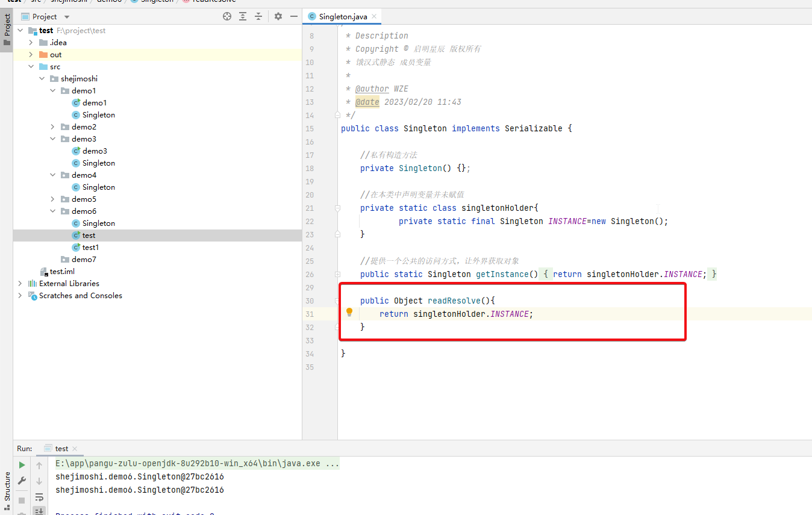The image size is (812, 515).
Task: Fold singletonHolder class at line 21
Action: (337, 208)
